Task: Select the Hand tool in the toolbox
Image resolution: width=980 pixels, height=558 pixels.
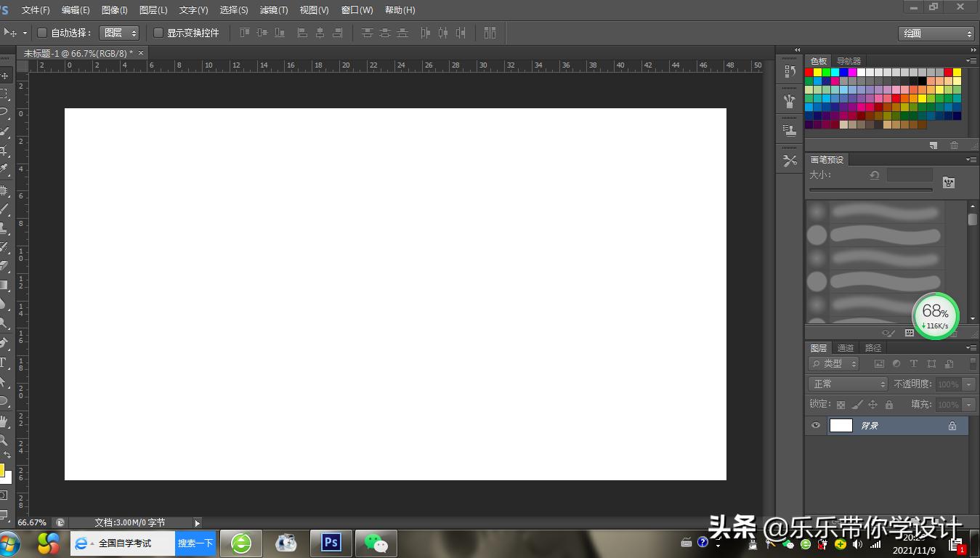Action: click(x=4, y=421)
